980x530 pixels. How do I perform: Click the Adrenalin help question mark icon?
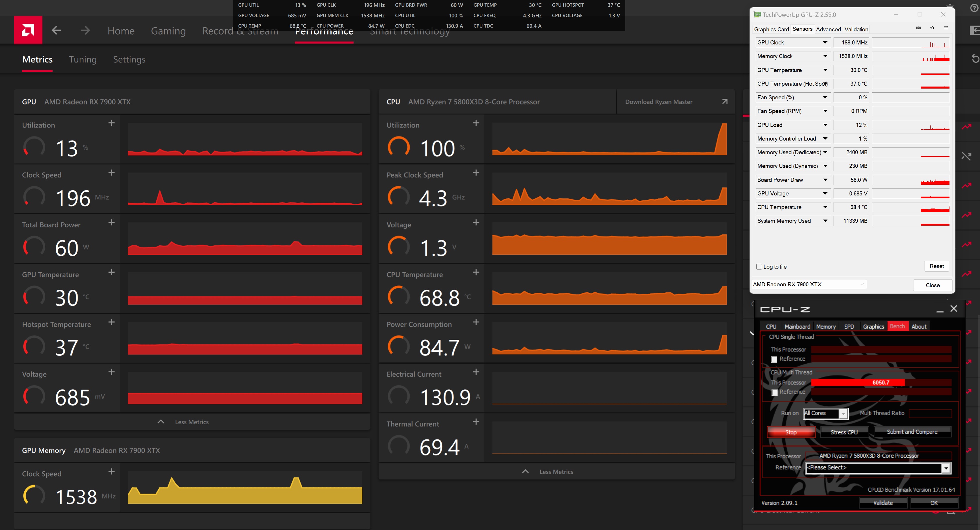click(x=974, y=8)
